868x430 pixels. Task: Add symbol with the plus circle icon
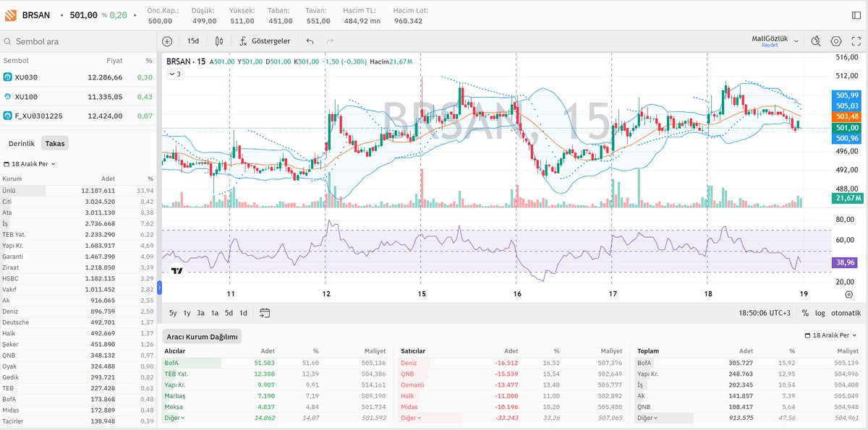(167, 41)
